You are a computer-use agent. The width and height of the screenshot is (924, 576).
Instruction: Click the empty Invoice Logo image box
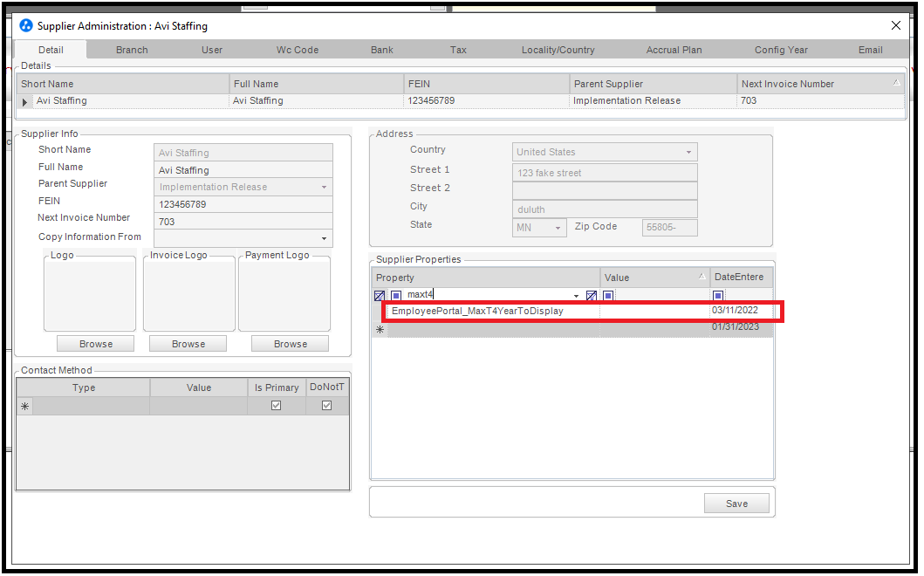point(189,295)
